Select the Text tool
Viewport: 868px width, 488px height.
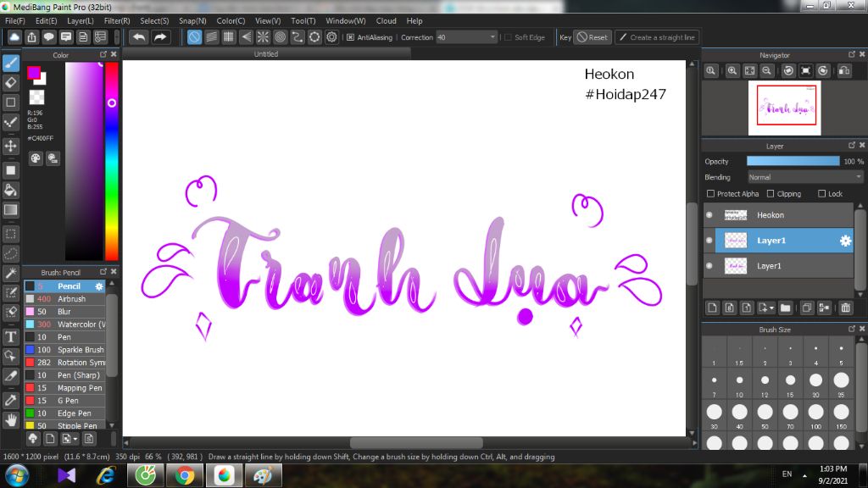click(11, 336)
